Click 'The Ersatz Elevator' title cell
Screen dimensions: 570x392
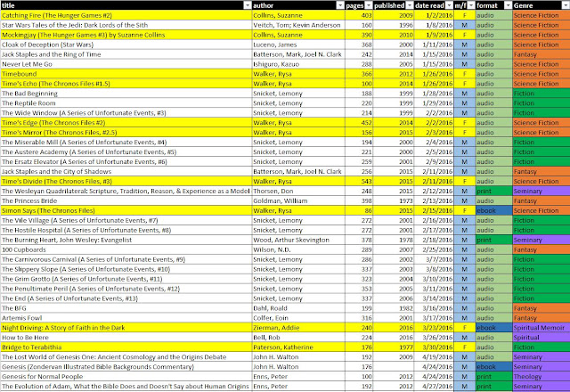(x=126, y=162)
